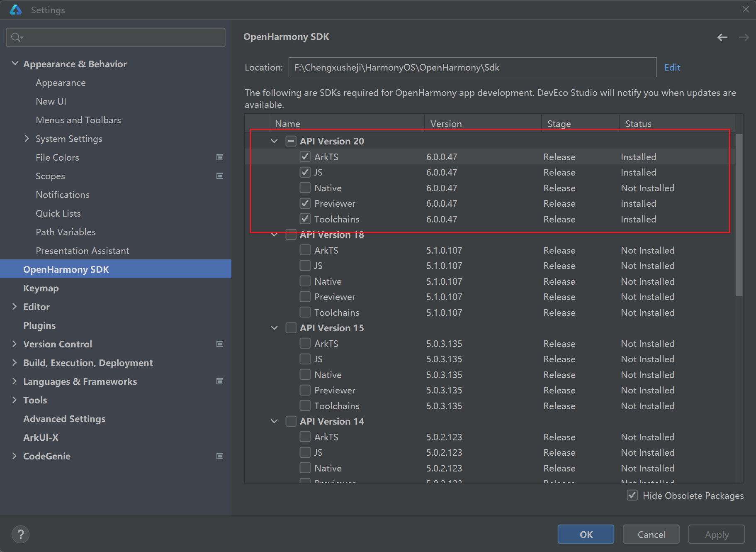Toggle Hide Obsolete Packages checkbox
This screenshot has width=756, height=552.
(x=632, y=495)
